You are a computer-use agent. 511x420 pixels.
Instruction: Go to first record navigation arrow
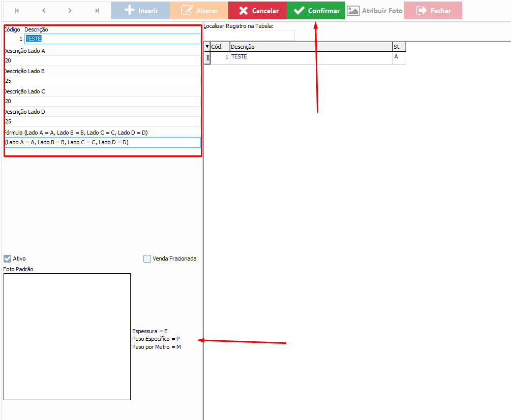coord(17,11)
